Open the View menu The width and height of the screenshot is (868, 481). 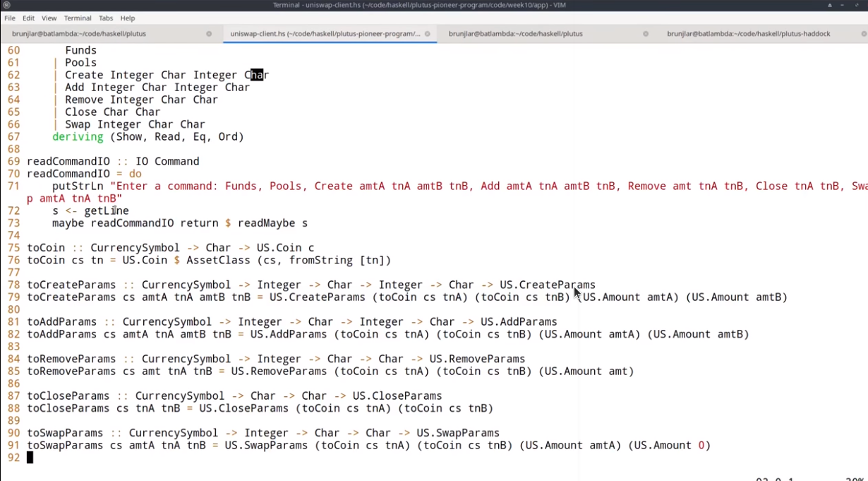point(49,18)
